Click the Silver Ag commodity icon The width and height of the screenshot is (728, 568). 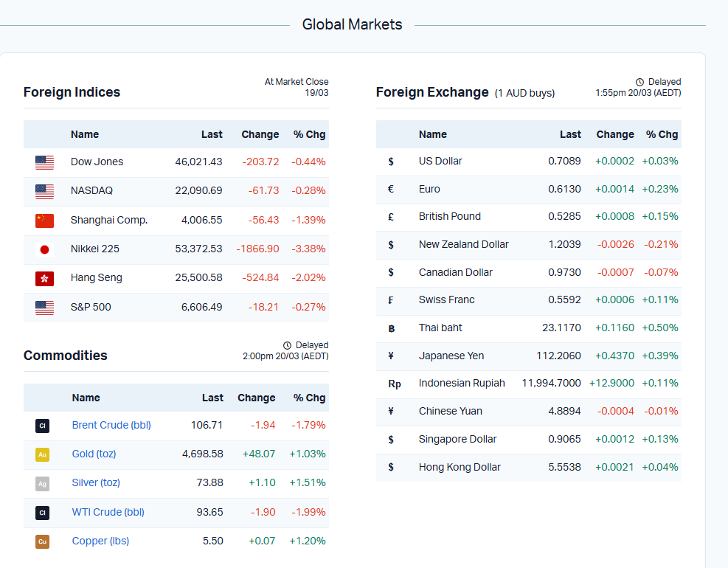coord(42,483)
